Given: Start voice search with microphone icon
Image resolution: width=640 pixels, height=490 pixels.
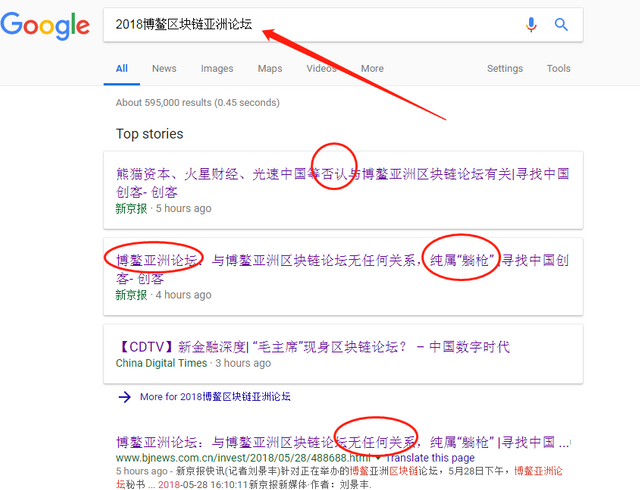Looking at the screenshot, I should (531, 24).
